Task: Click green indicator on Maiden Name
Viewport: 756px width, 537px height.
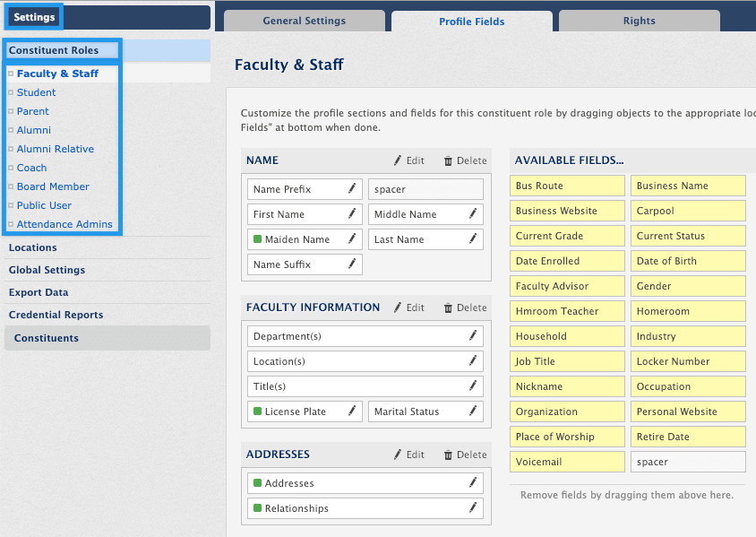Action: tap(257, 238)
